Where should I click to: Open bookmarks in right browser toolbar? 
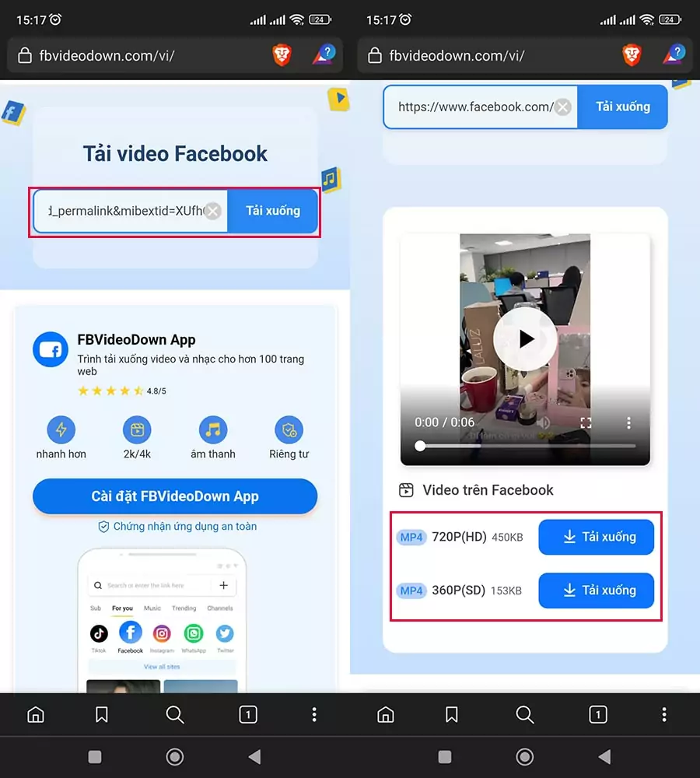click(451, 714)
